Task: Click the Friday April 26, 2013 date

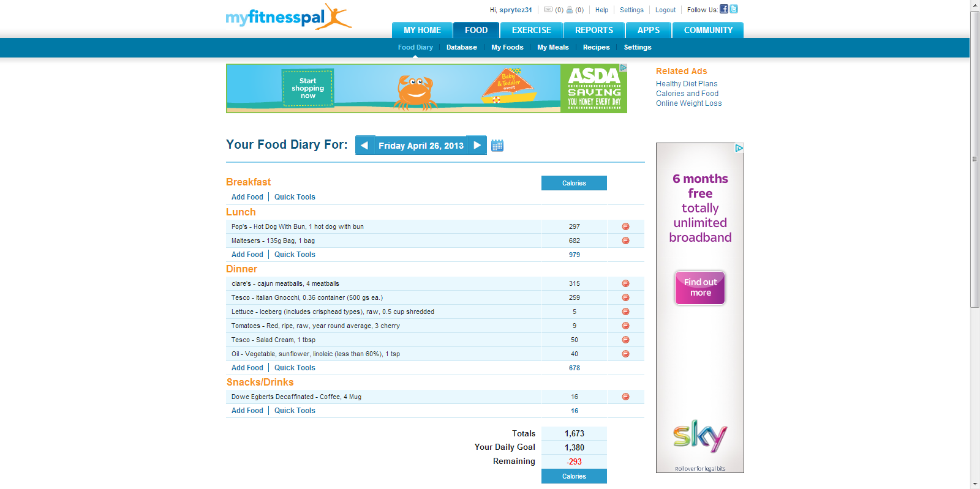Action: point(421,146)
